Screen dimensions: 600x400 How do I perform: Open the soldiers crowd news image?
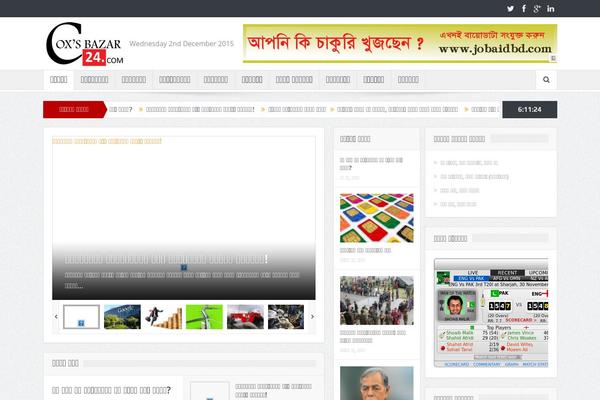(x=377, y=300)
